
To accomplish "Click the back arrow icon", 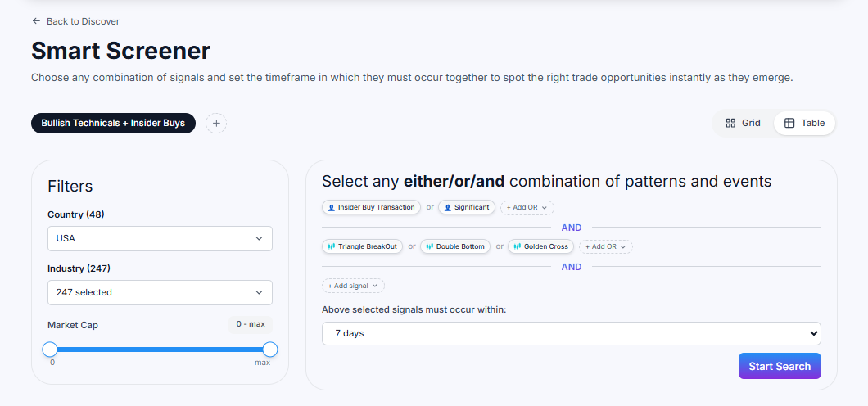I will point(36,21).
